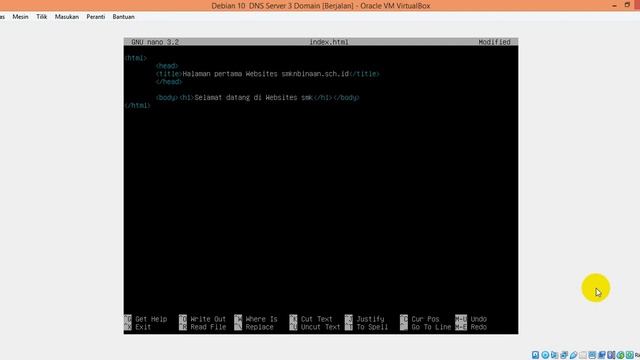
Task: Click the recording status icon
Action: [602, 355]
